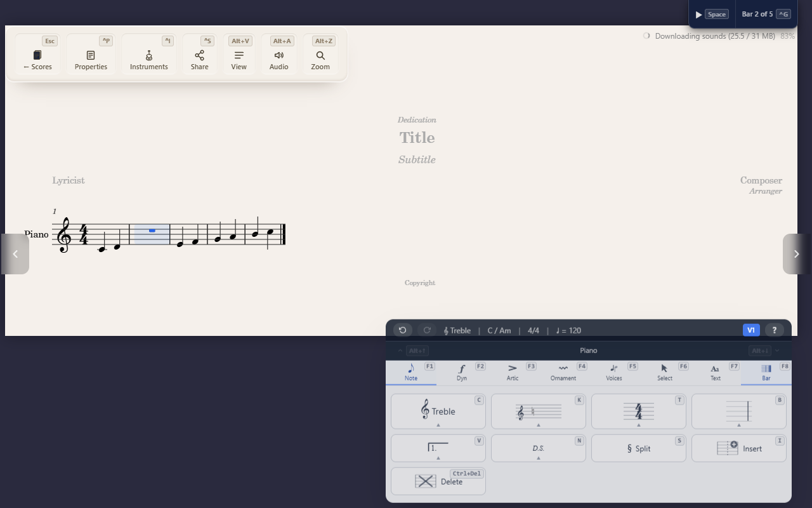812x508 pixels.
Task: Go to previous page with left arrow
Action: (15, 254)
